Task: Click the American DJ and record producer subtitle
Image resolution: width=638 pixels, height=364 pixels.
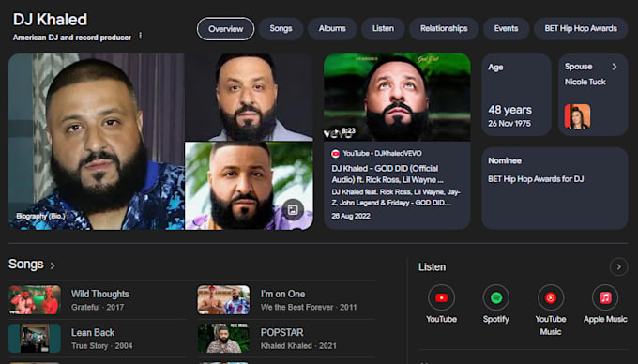Action: (72, 38)
